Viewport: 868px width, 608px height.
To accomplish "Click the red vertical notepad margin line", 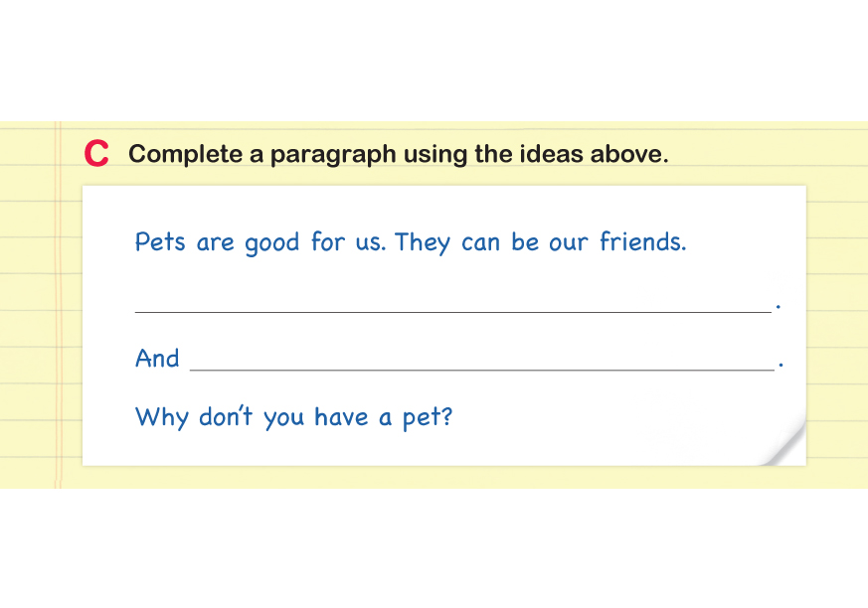I will tap(59, 298).
